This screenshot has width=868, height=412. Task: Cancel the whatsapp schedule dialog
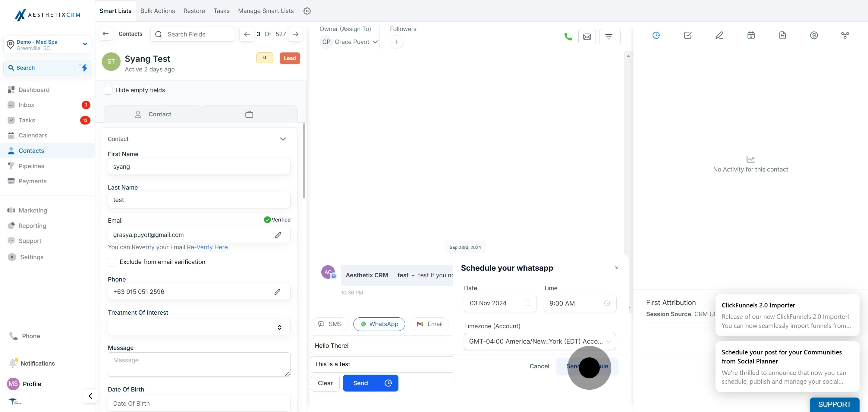(x=539, y=366)
